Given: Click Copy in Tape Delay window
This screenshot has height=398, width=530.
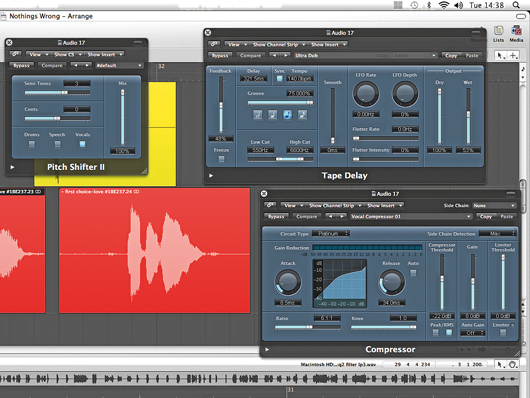Looking at the screenshot, I should pyautogui.click(x=451, y=55).
